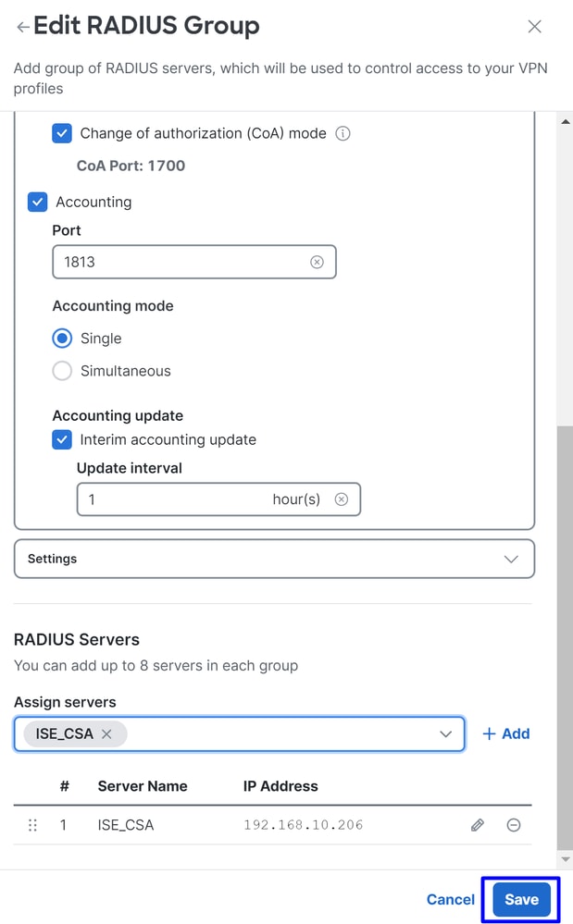This screenshot has height=924, width=573.
Task: Grab the drag handle of the ISE_CSA row
Action: click(32, 825)
